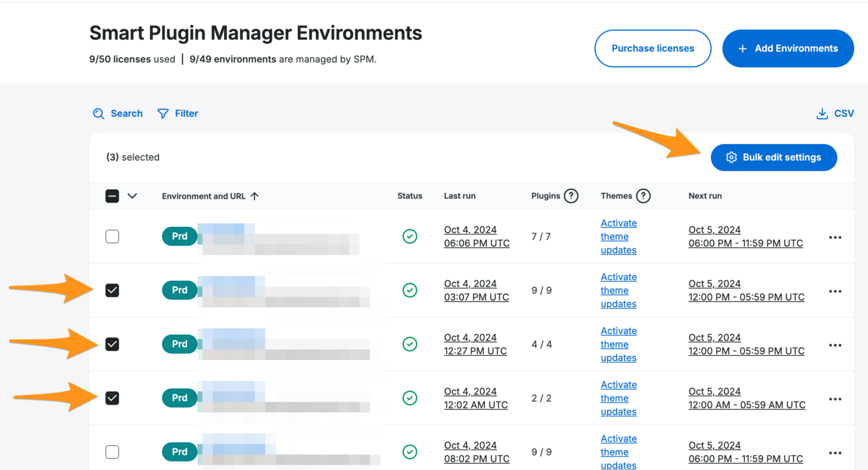Click the CSV download icon

click(x=822, y=113)
